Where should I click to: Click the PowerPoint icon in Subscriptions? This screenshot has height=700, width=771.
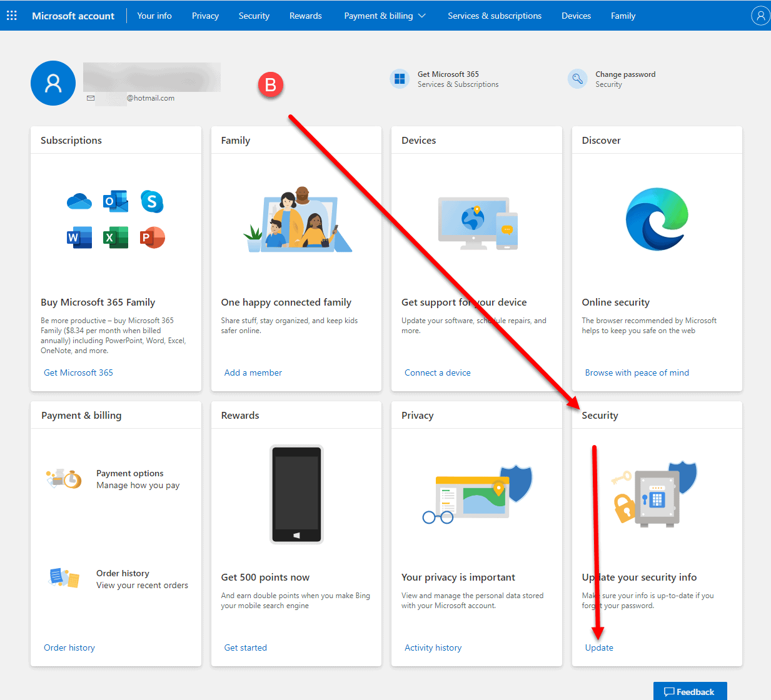[152, 237]
